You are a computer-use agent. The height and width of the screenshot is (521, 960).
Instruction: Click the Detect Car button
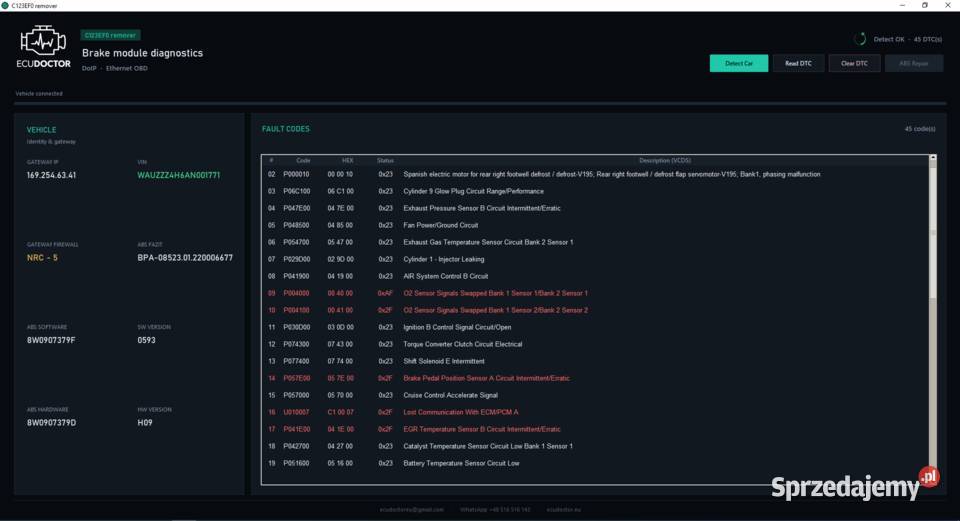click(738, 63)
